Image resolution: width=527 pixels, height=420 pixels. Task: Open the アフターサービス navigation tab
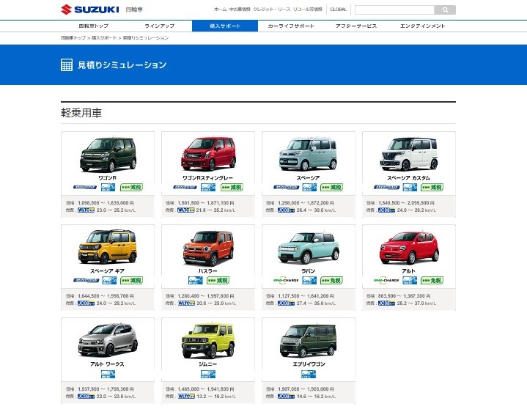[356, 26]
